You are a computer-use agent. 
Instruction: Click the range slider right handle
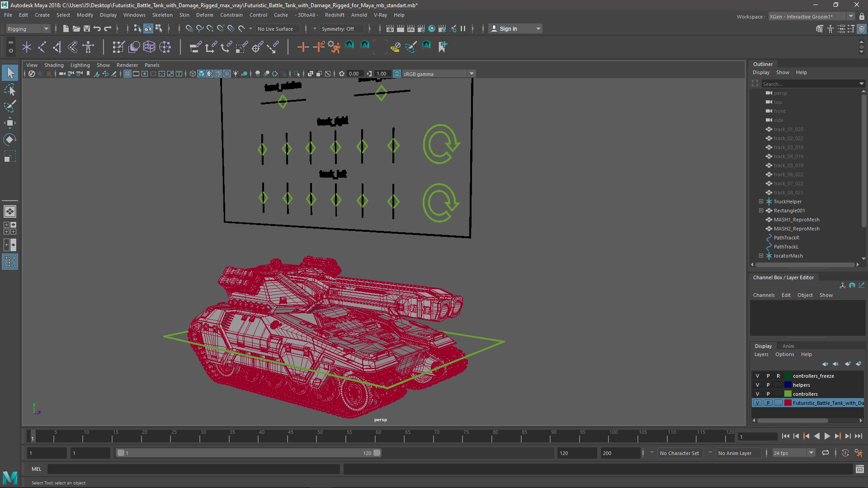377,453
